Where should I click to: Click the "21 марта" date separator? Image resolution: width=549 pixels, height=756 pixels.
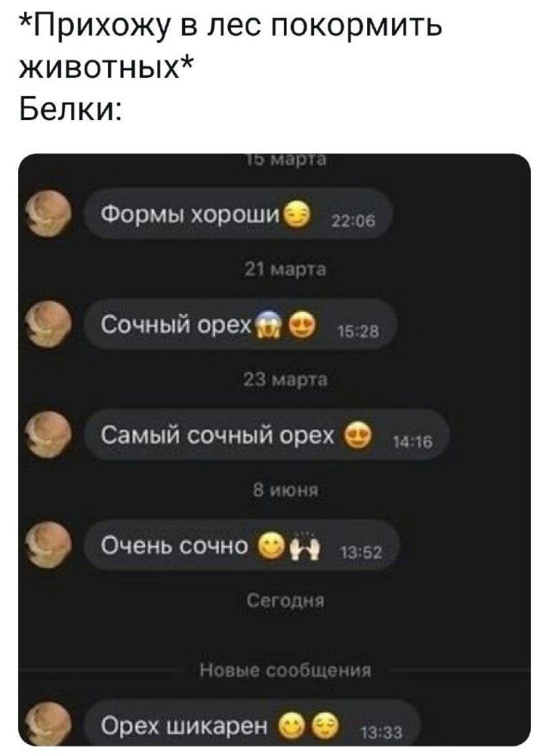tap(285, 271)
